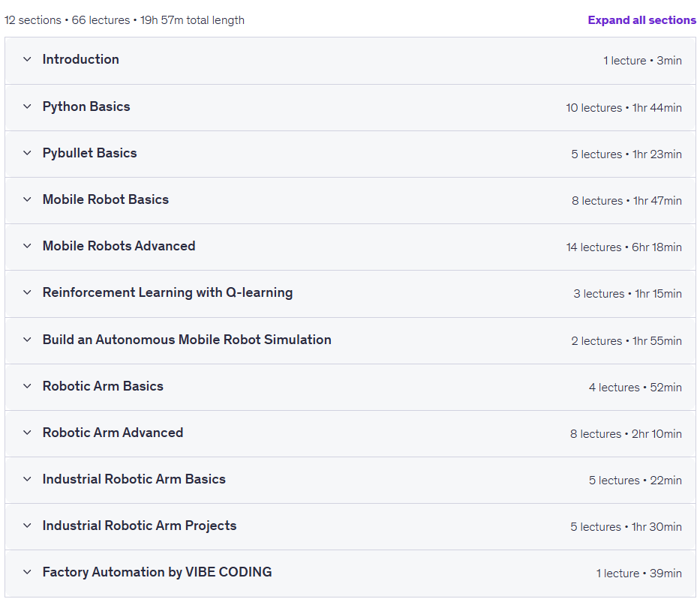Expand the Industrial Robotic Arm Basics chevron
The image size is (700, 602).
[x=27, y=479]
